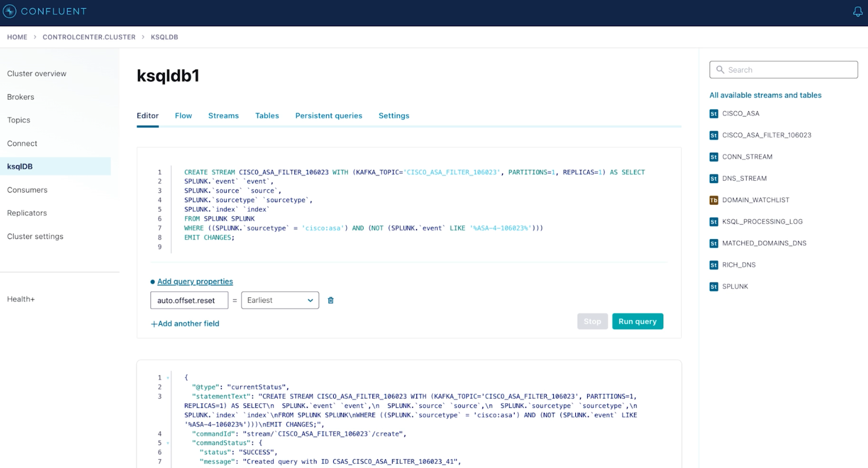The height and width of the screenshot is (468, 868).
Task: Click the EMIT CHANGES; line in the editor
Action: pyautogui.click(x=209, y=237)
